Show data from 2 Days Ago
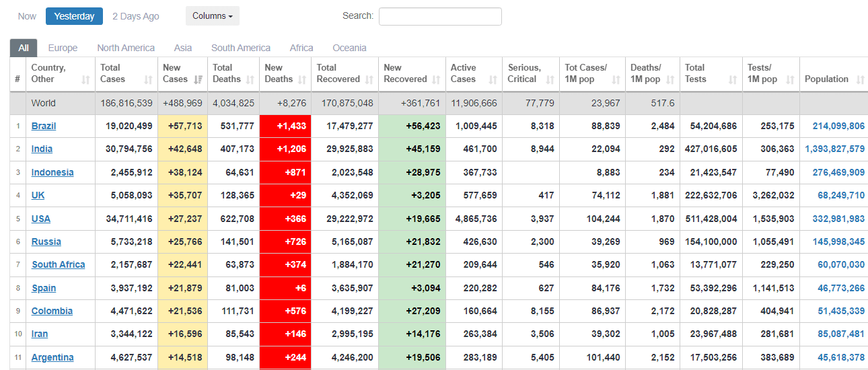The image size is (868, 370). coord(136,16)
